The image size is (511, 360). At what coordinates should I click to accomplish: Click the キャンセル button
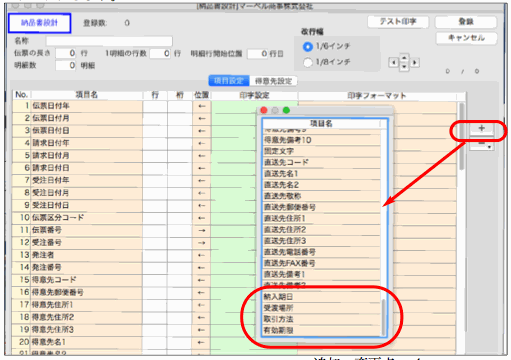coord(466,38)
